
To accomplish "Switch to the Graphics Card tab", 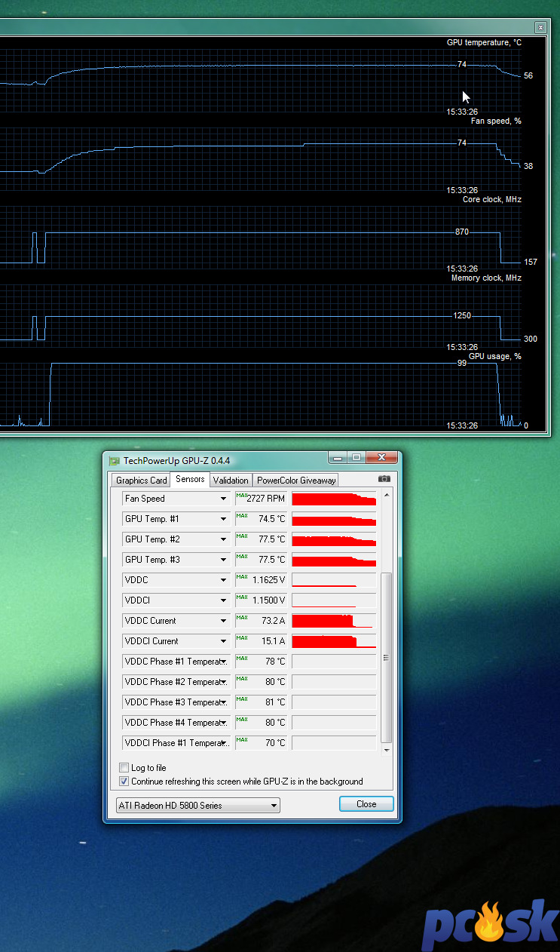I will click(x=141, y=480).
